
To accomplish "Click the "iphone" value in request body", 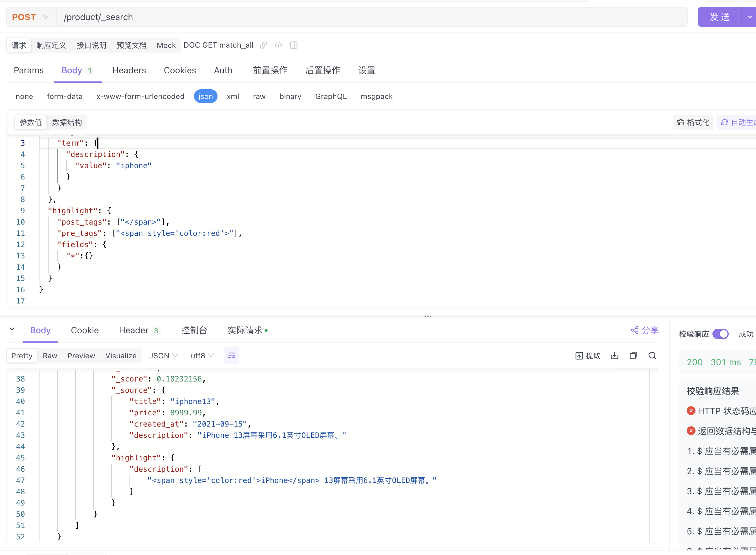I will 134,166.
